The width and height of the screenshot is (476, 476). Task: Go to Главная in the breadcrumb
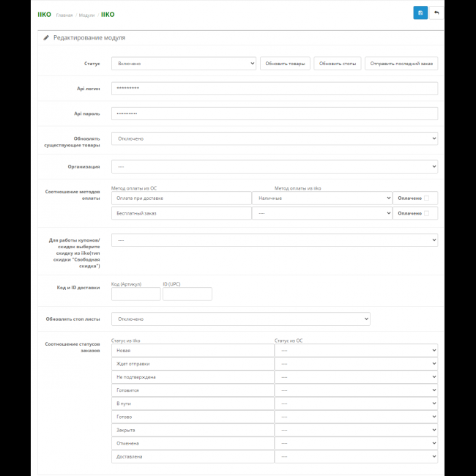click(x=64, y=15)
